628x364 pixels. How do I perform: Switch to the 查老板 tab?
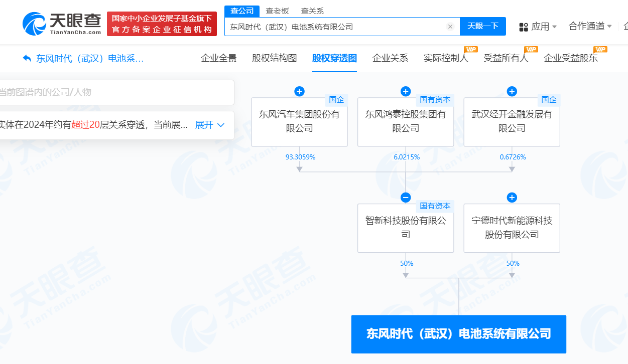(278, 10)
